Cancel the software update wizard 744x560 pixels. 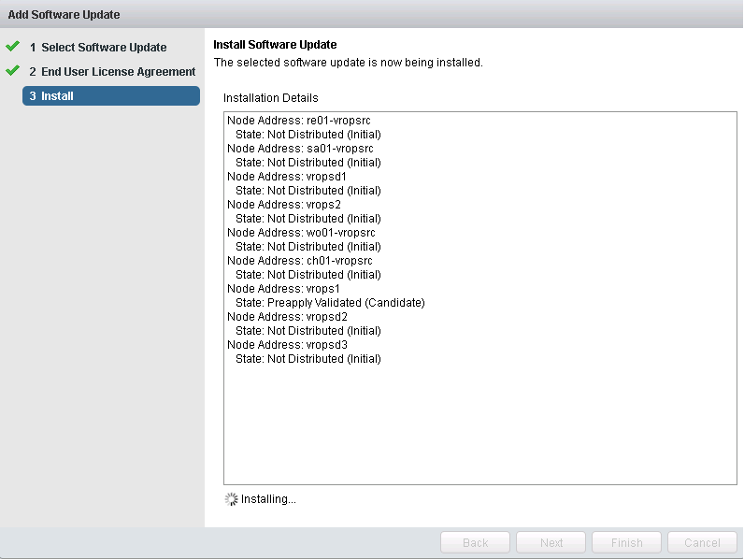pyautogui.click(x=702, y=542)
